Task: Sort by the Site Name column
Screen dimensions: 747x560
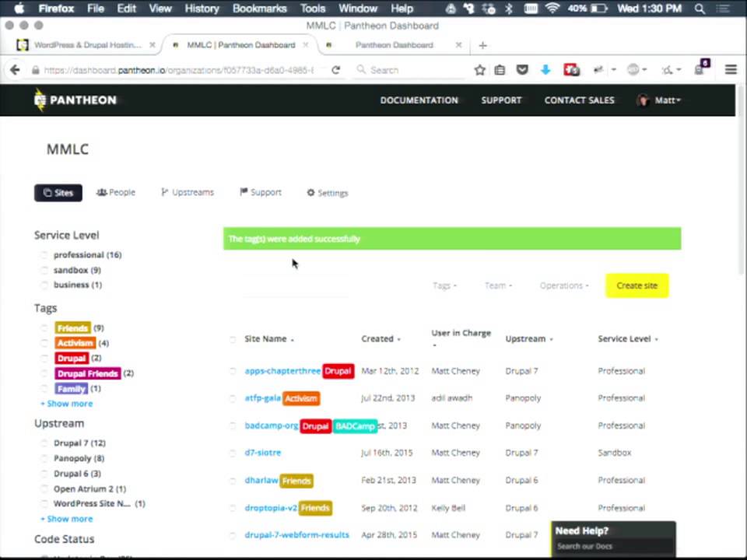Action: 269,339
